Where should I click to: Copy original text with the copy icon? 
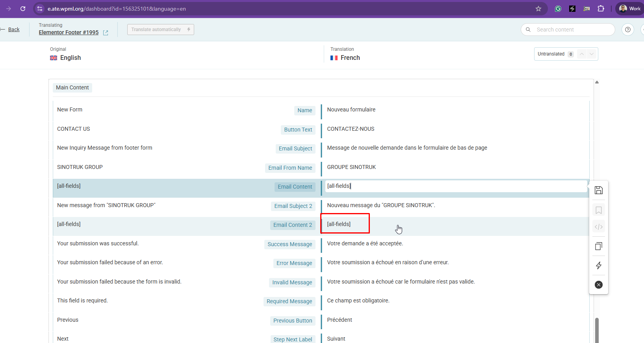pyautogui.click(x=599, y=246)
